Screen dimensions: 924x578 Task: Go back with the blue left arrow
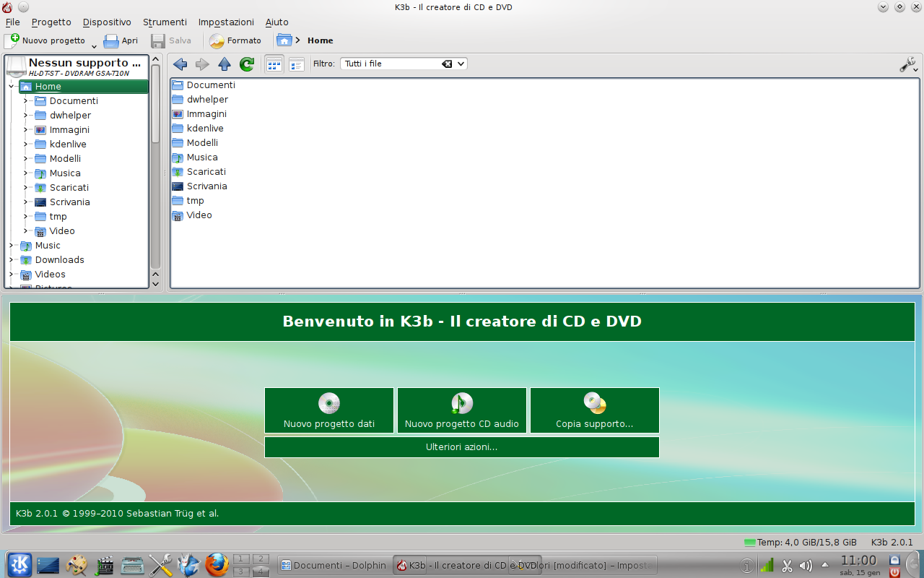180,64
